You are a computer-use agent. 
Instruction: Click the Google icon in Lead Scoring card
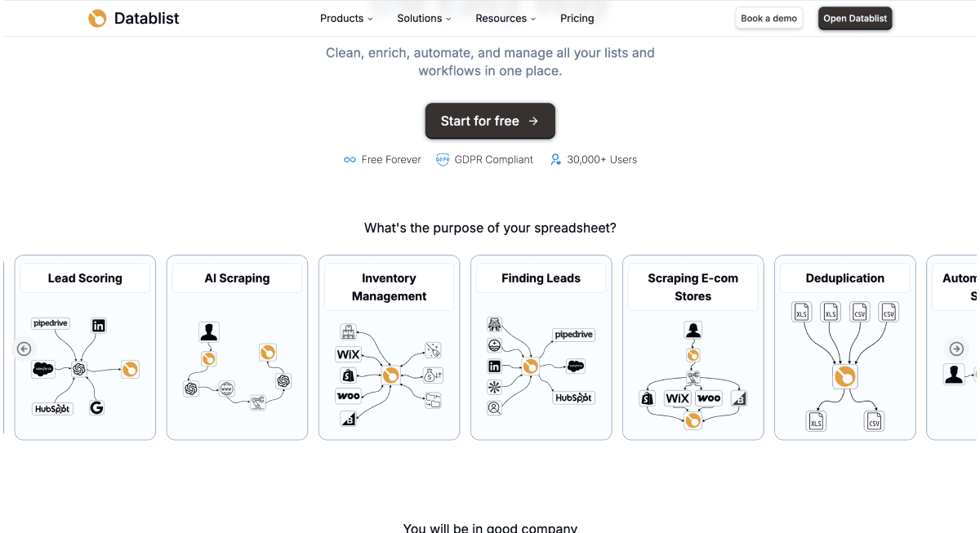click(96, 407)
